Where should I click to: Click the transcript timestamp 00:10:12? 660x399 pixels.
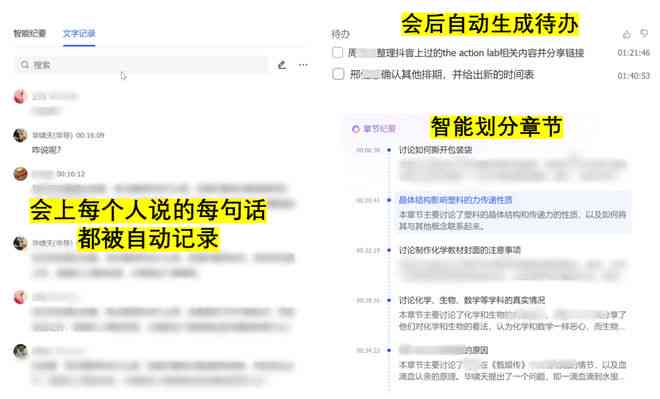[71, 174]
